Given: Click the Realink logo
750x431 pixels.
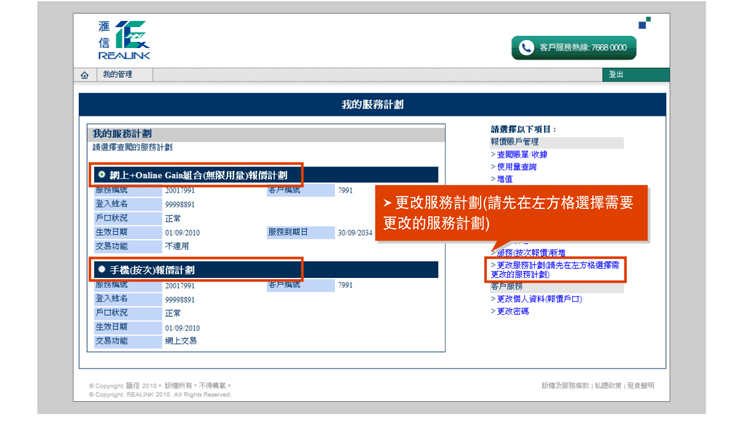Looking at the screenshot, I should pos(124,40).
